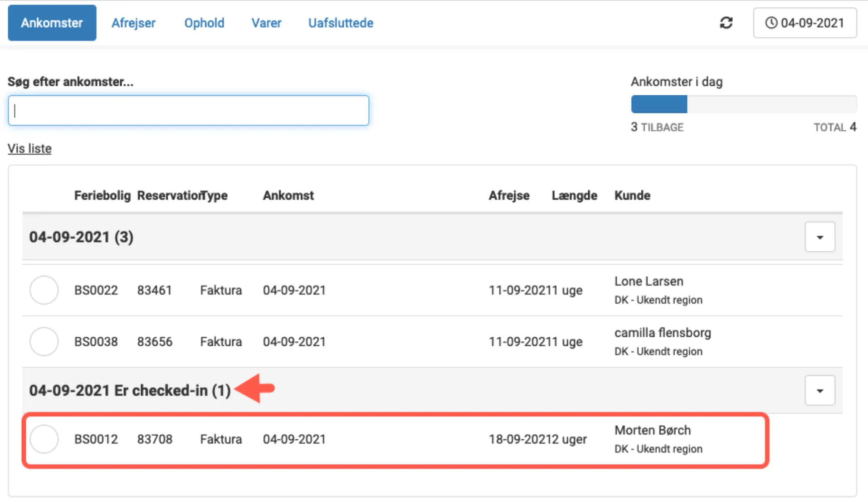Click the refresh arrows icon
Image resolution: width=868 pixels, height=502 pixels.
coord(726,23)
